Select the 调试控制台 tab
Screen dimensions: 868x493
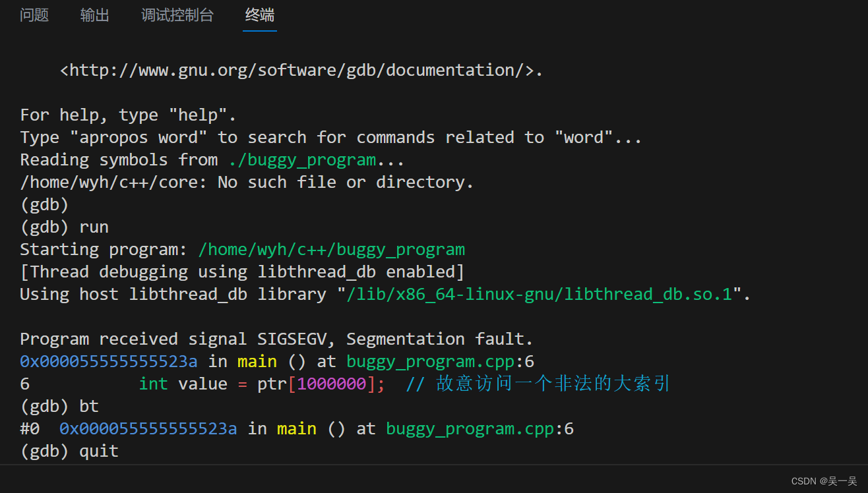point(177,15)
